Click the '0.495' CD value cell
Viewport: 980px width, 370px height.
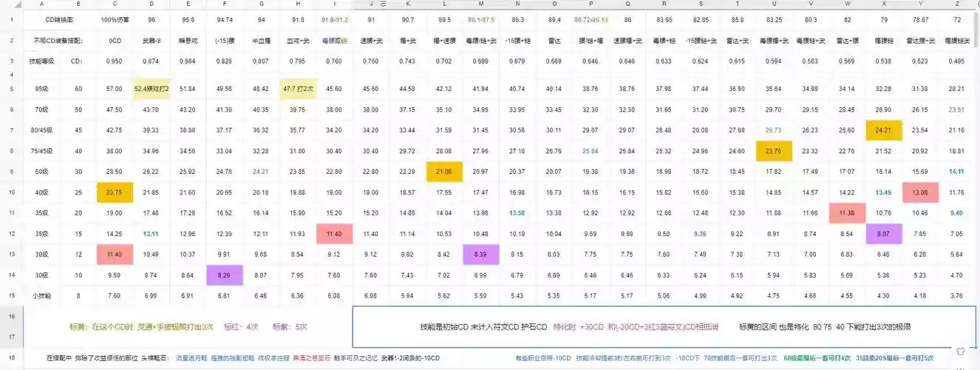coord(957,61)
